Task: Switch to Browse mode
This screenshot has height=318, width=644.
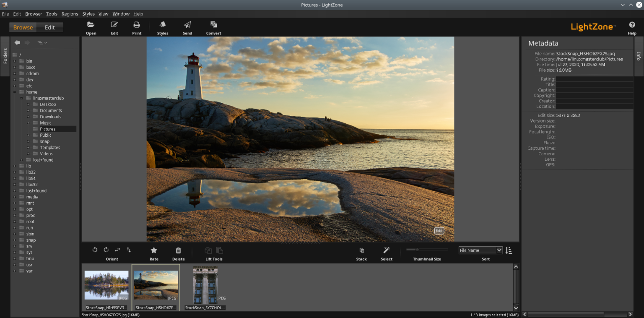Action: (23, 27)
